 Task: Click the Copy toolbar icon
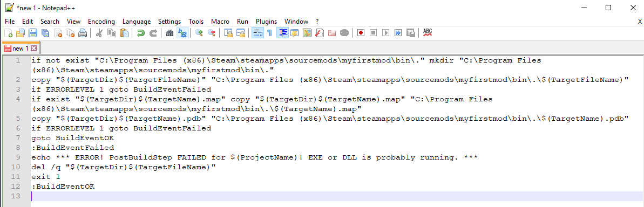click(x=111, y=33)
